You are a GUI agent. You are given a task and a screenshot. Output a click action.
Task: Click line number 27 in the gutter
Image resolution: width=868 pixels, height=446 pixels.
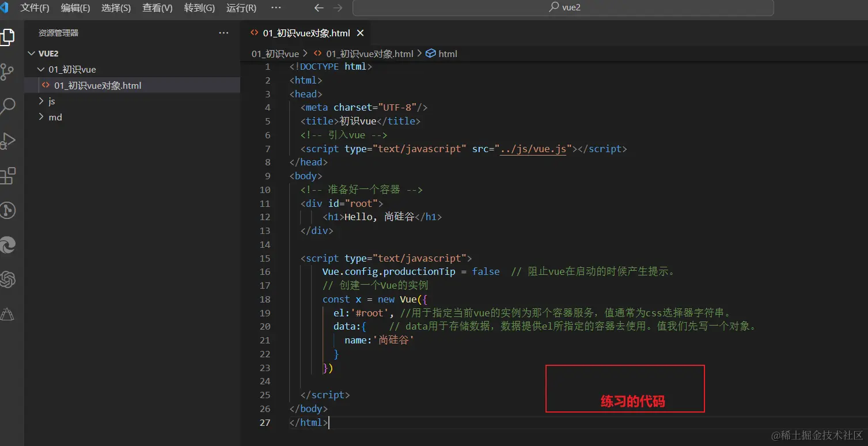click(x=265, y=422)
